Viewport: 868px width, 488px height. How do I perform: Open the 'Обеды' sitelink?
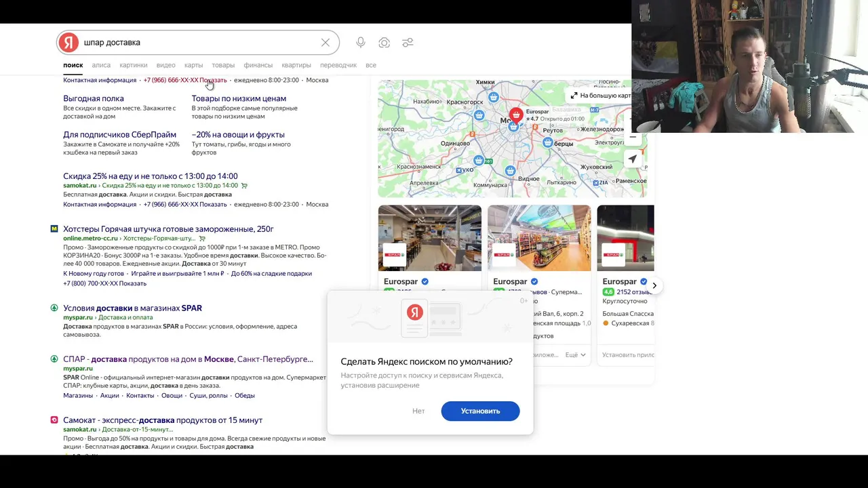click(245, 396)
